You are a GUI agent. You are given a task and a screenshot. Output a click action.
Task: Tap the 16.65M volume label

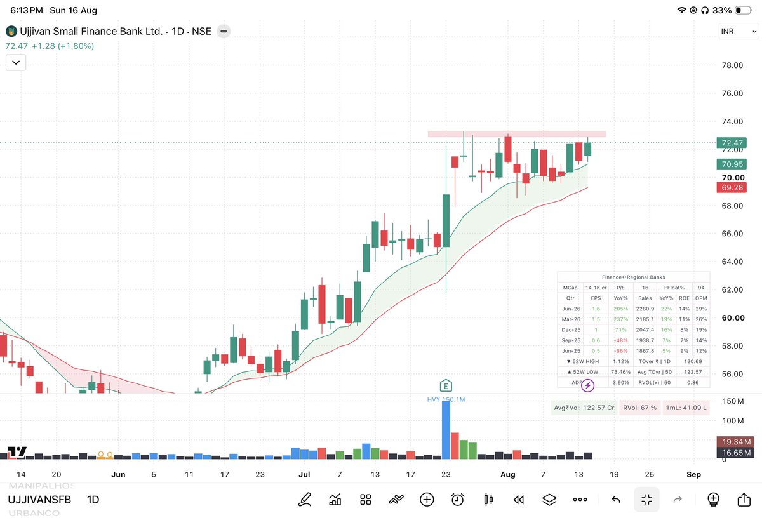point(735,453)
